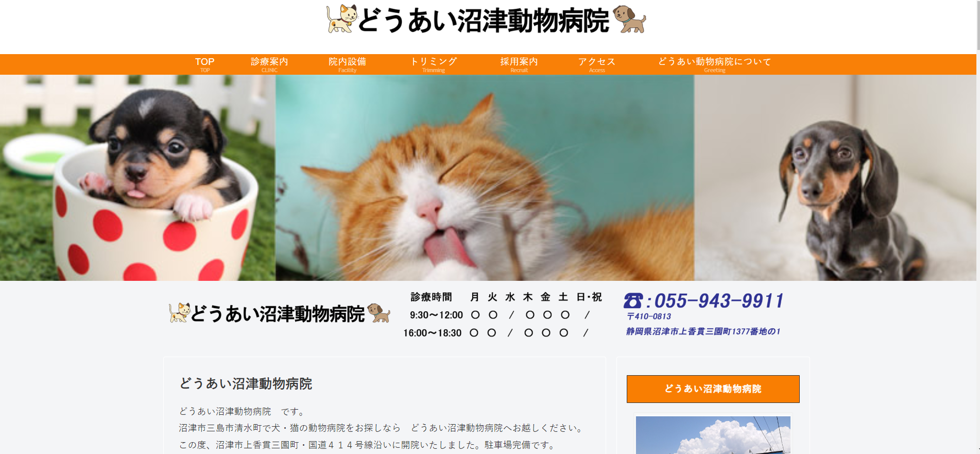Screen dimensions: 980x454
Task: Click the orange どうあい沼津動物病院 sidebar button
Action: tap(713, 389)
